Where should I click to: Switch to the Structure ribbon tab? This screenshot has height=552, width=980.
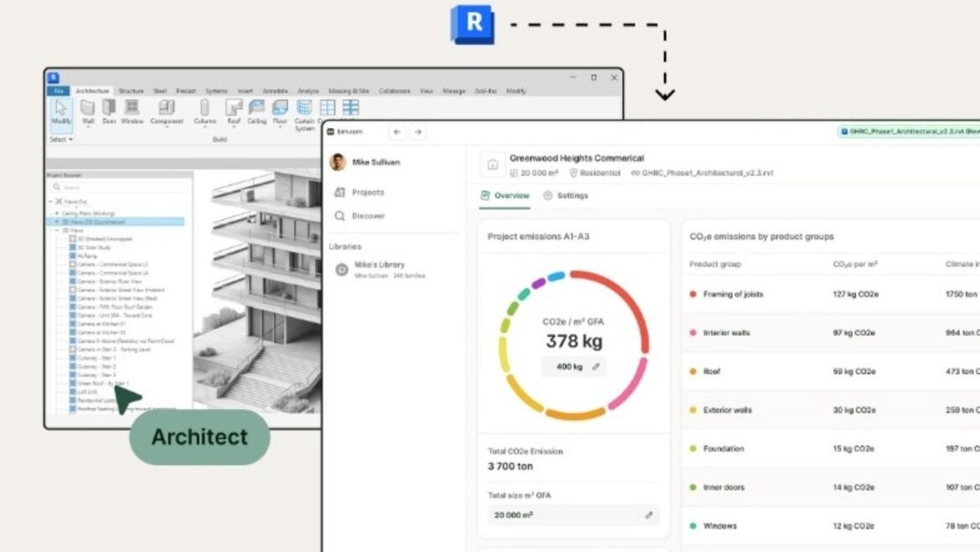(x=132, y=91)
